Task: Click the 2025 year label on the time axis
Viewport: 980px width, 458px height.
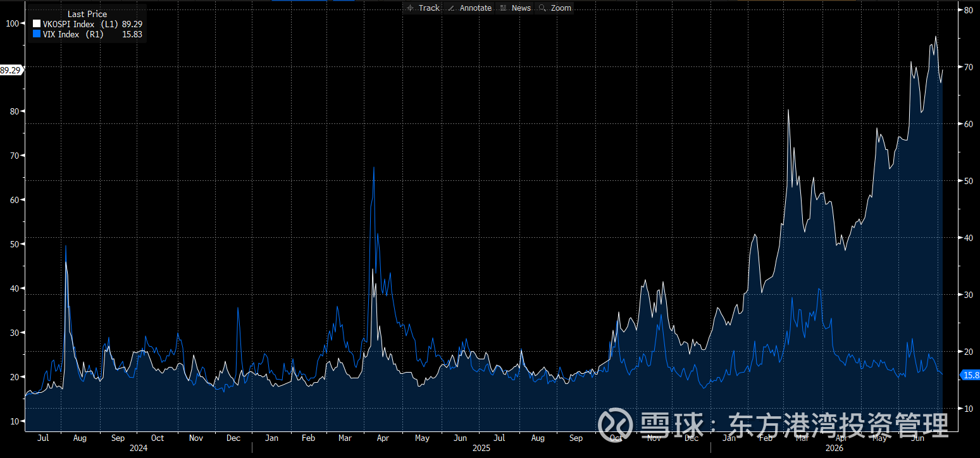Action: pyautogui.click(x=481, y=448)
